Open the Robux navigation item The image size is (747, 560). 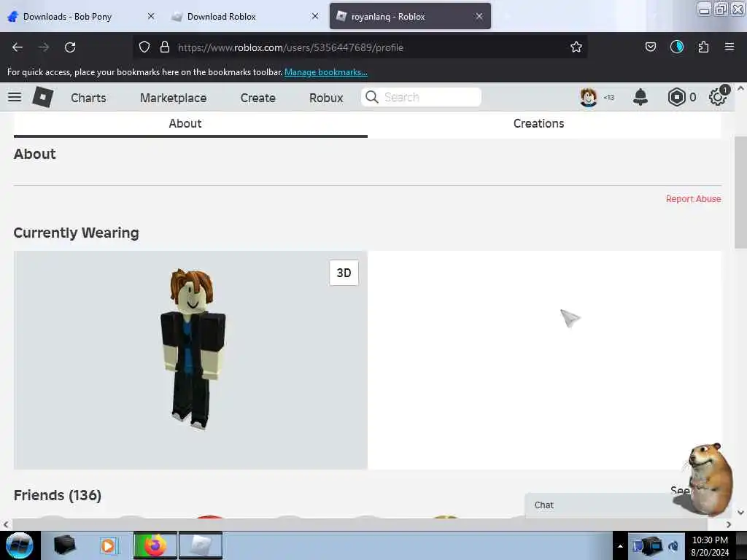[326, 98]
